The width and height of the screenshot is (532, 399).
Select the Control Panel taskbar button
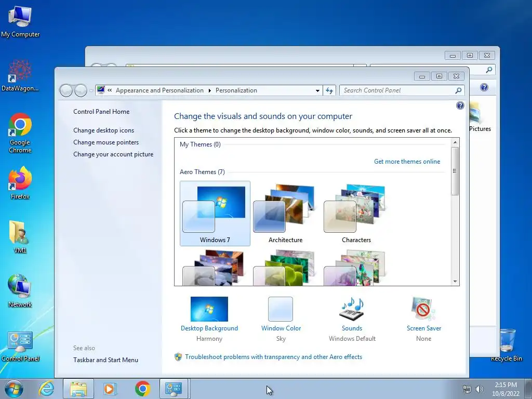174,389
